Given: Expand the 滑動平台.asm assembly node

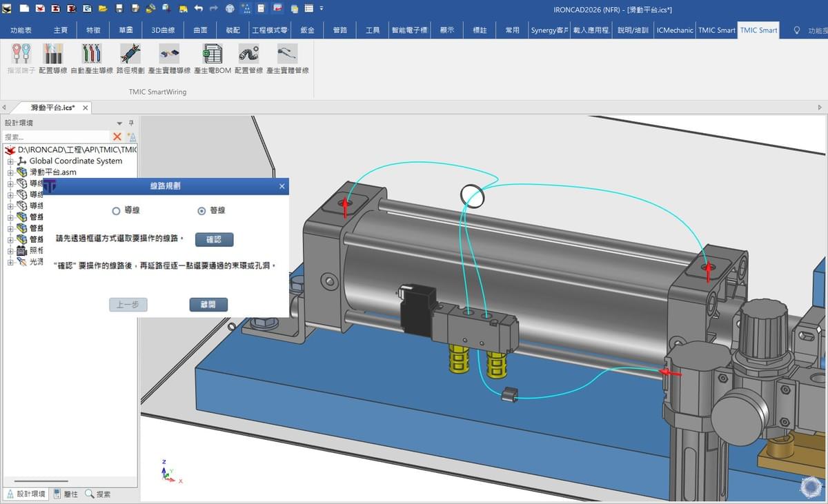Looking at the screenshot, I should [x=10, y=172].
